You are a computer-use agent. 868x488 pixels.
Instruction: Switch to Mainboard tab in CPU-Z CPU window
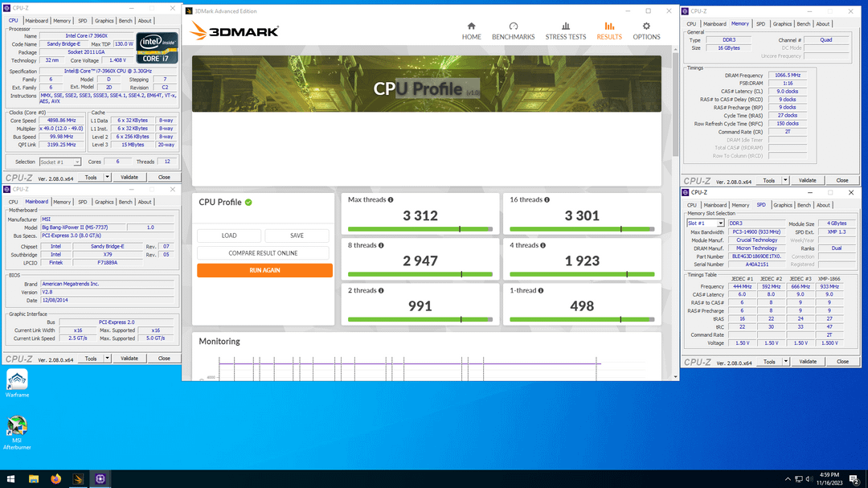pos(36,21)
